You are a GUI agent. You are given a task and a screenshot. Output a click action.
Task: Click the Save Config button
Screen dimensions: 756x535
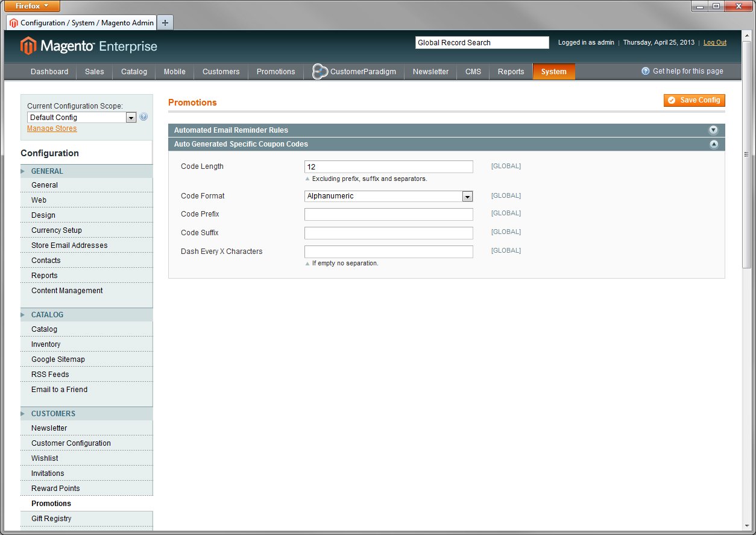point(695,100)
